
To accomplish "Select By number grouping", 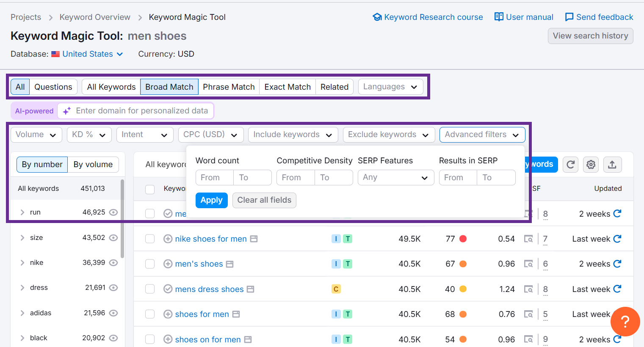I will tap(42, 165).
